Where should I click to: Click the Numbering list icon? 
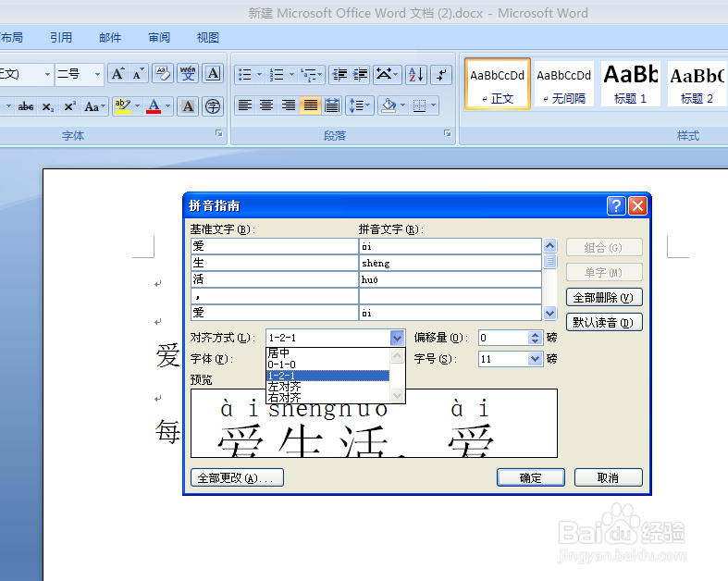point(277,74)
